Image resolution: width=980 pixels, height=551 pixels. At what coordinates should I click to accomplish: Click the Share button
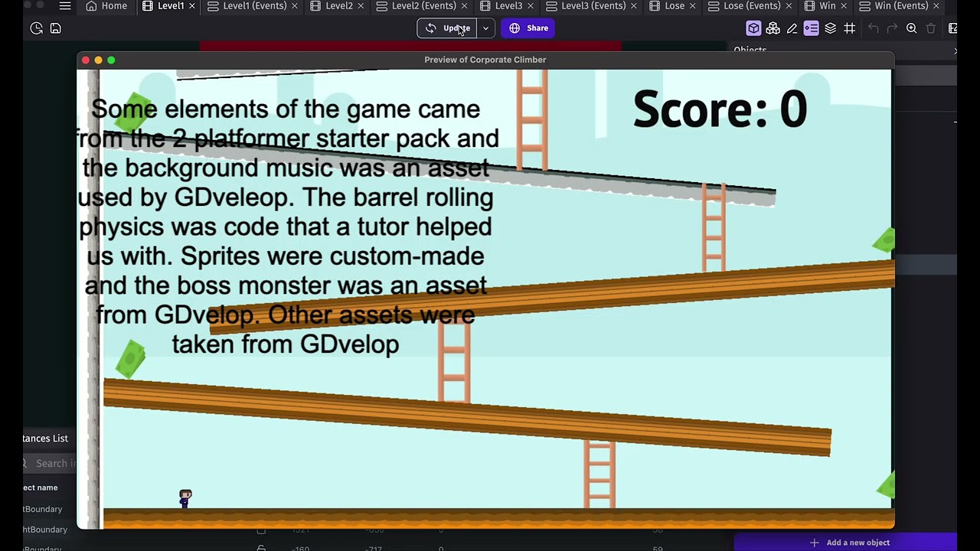point(529,28)
